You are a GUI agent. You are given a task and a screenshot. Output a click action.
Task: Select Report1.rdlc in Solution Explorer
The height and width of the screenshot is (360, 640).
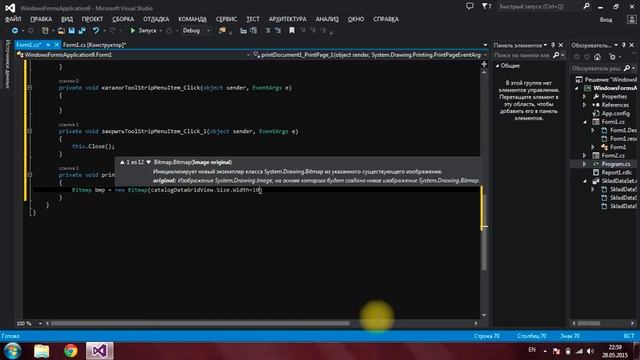click(x=617, y=173)
